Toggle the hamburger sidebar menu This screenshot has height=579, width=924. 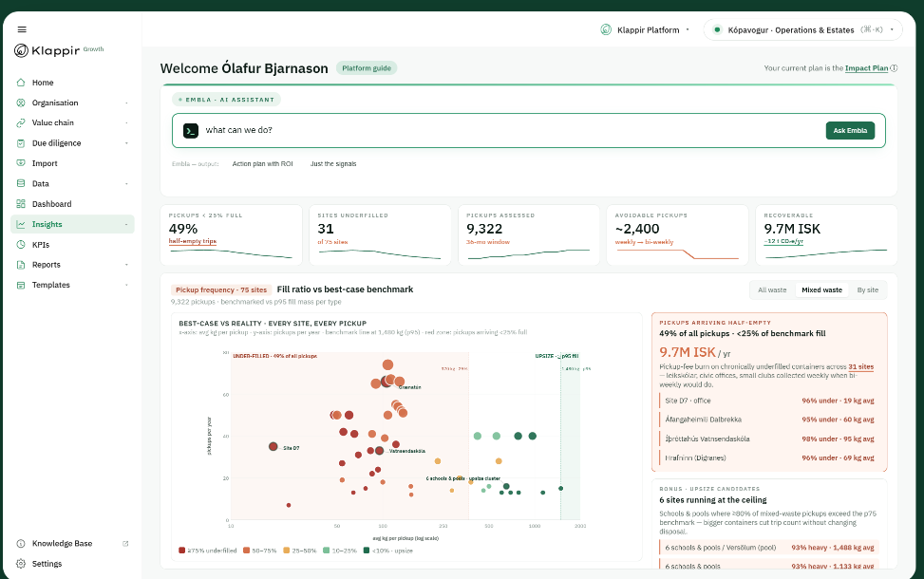(22, 29)
